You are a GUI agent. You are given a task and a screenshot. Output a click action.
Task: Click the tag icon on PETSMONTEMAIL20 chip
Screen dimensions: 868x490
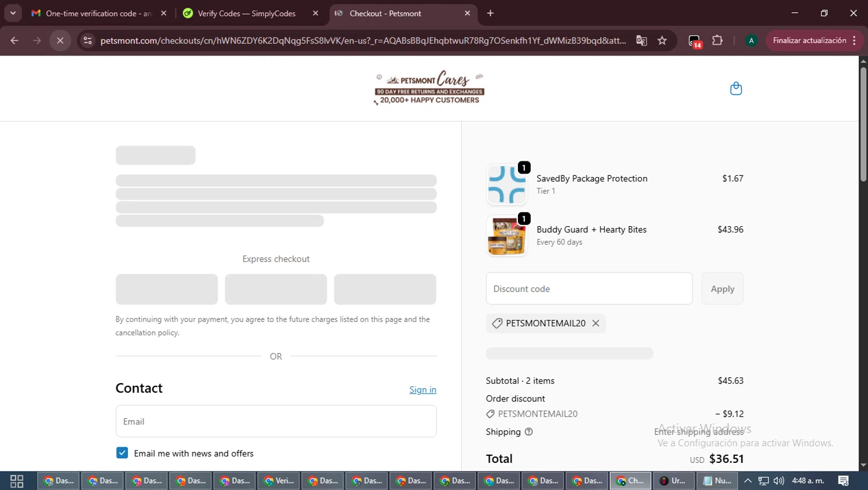coord(497,323)
